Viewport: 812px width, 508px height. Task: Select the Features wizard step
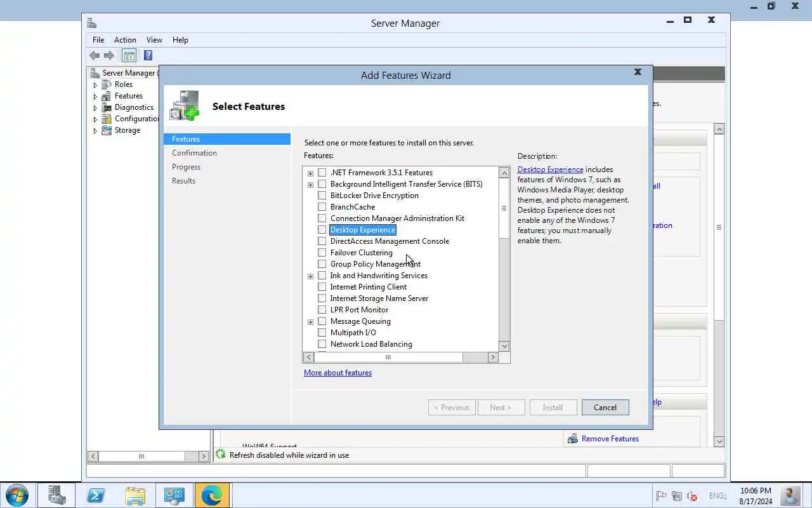pos(227,139)
